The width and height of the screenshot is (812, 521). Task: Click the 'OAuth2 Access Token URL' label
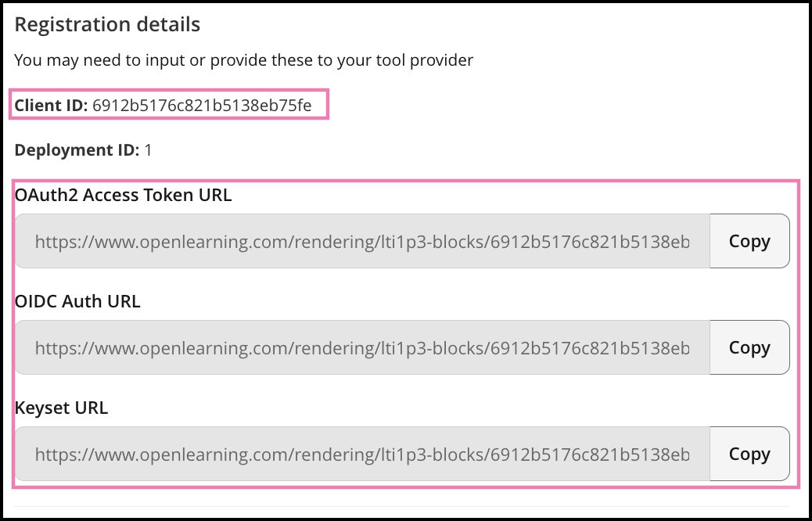(123, 196)
